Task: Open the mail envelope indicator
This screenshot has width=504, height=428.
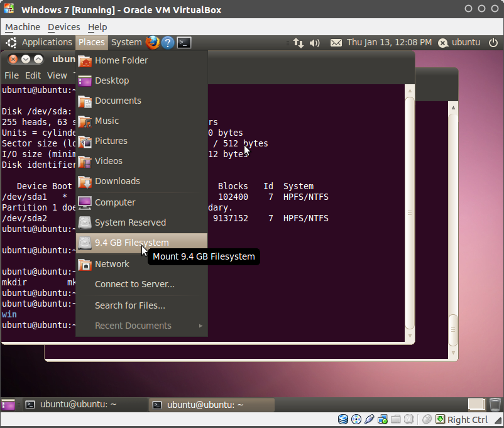Action: (x=336, y=43)
